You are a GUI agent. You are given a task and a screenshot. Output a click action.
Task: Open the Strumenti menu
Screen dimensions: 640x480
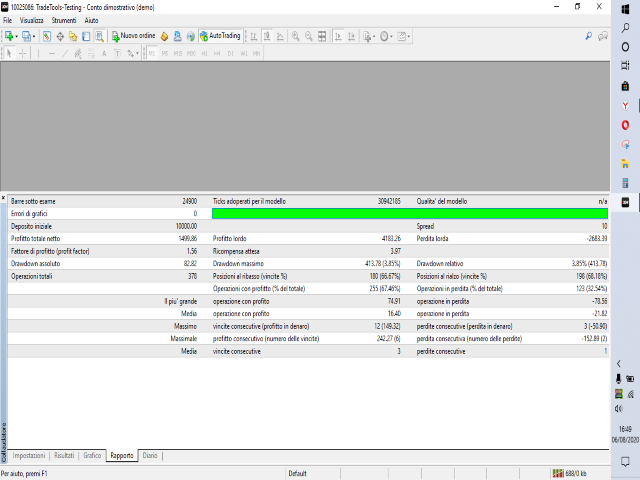pos(64,20)
